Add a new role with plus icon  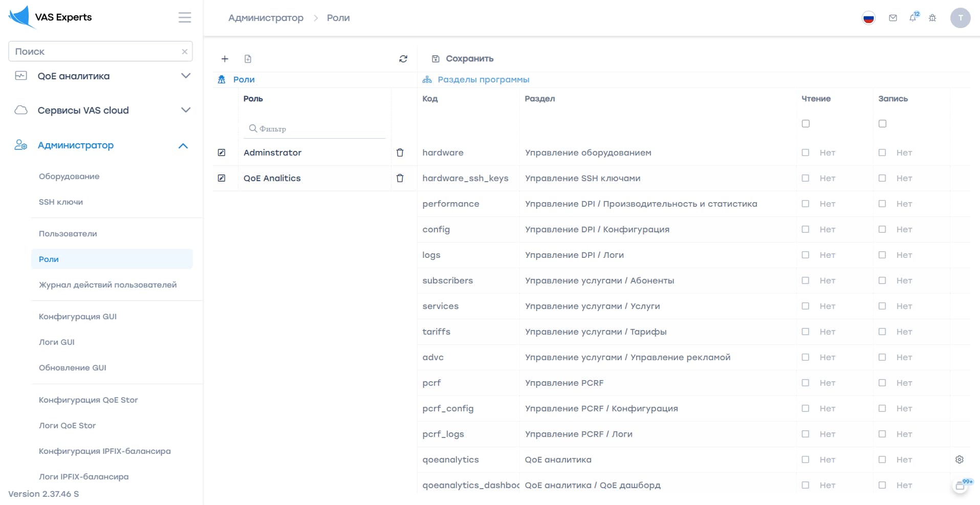coord(225,59)
